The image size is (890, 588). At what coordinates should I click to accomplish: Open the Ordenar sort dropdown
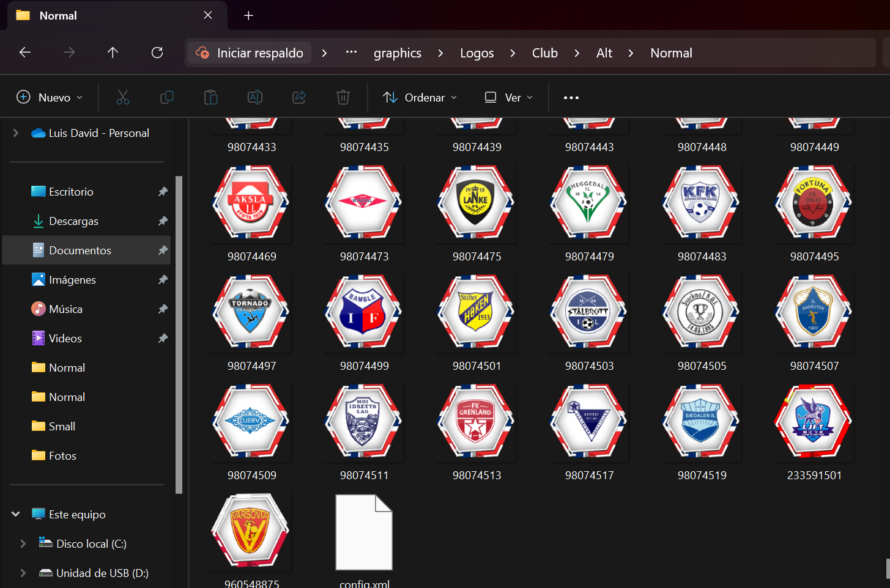click(x=420, y=98)
